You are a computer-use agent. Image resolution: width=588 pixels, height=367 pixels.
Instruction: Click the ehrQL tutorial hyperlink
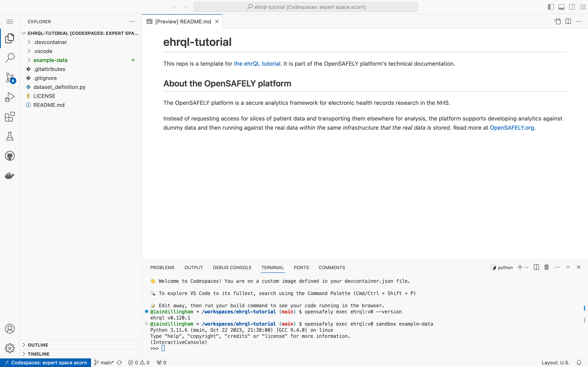coord(257,64)
